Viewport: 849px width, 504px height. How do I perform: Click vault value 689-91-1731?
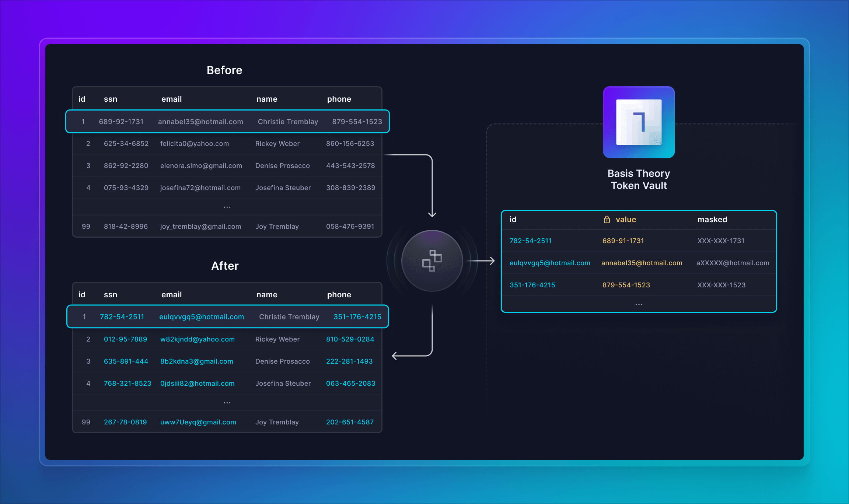click(623, 241)
